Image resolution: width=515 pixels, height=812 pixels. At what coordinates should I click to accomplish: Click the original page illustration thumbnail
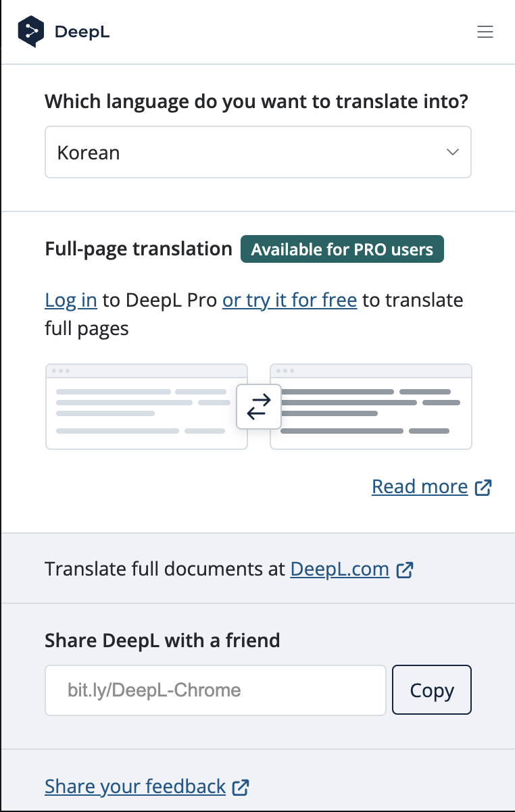coord(147,407)
